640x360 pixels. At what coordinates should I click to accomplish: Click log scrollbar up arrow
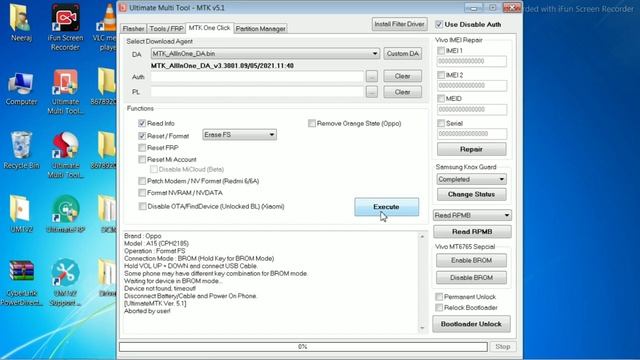coord(422,236)
